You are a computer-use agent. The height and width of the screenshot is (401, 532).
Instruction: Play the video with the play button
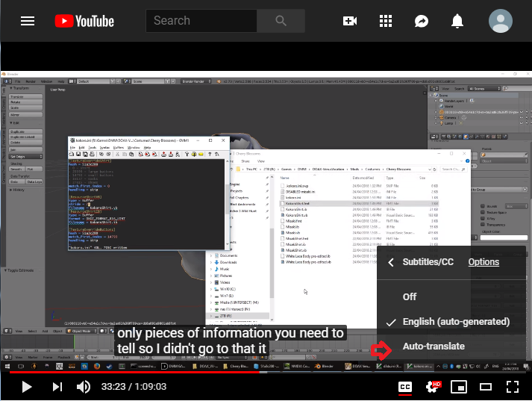[26, 387]
